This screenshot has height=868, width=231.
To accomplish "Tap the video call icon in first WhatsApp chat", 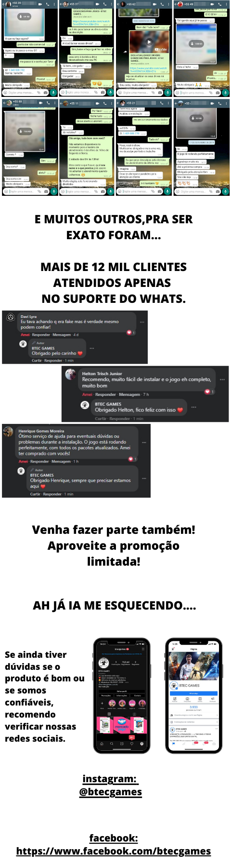I will click(x=40, y=4).
